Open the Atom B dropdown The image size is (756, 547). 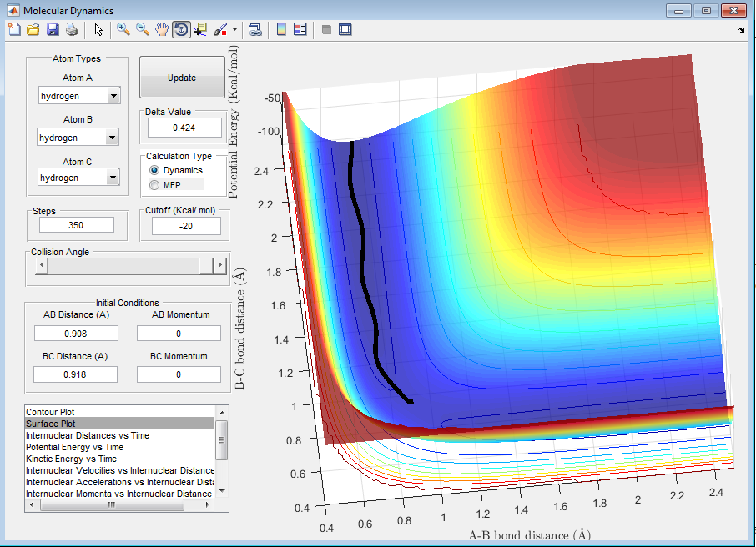coord(78,138)
